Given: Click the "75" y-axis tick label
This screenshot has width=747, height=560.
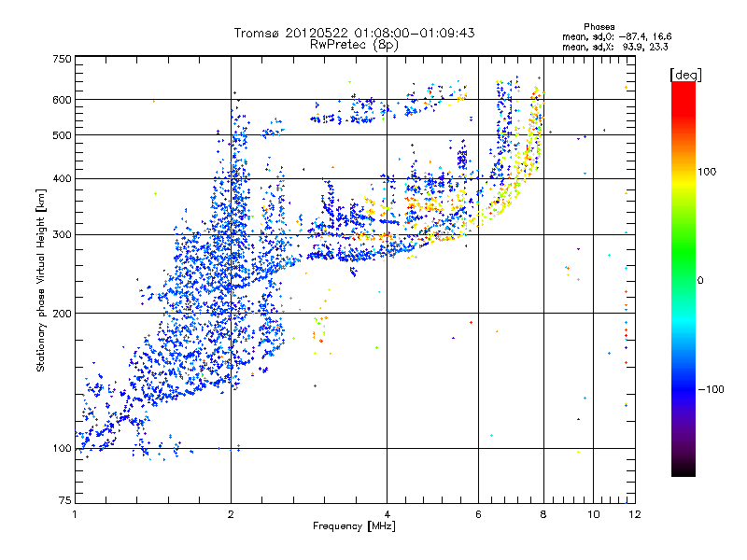Looking at the screenshot, I should coord(65,500).
